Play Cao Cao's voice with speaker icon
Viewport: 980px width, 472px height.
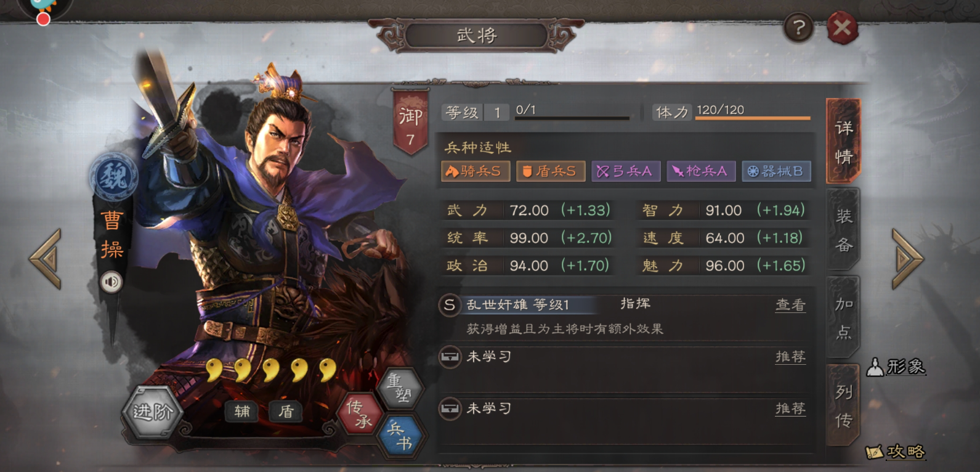pos(111,282)
